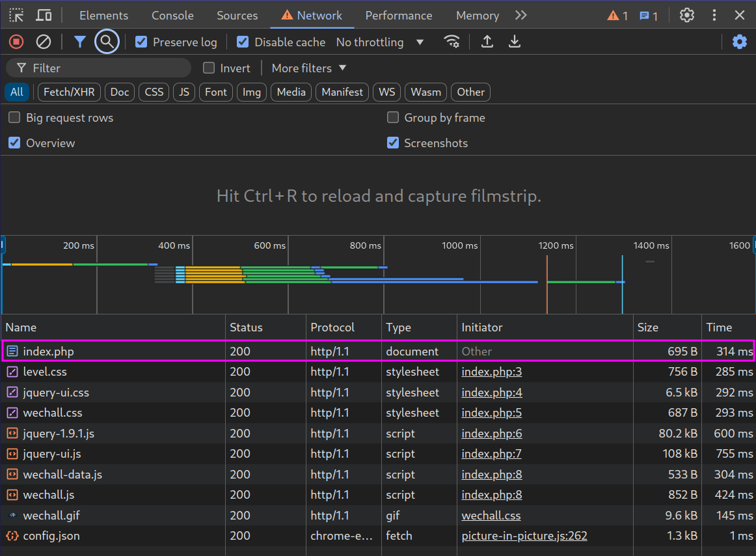756x556 pixels.
Task: Toggle the device toolbar icon
Action: [44, 16]
